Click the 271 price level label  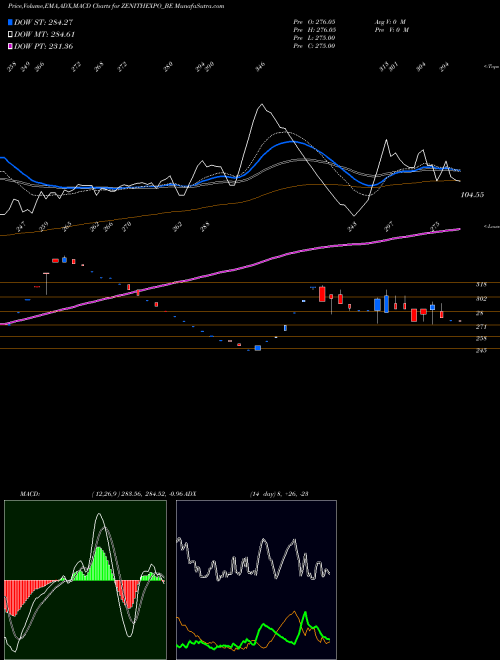click(481, 327)
